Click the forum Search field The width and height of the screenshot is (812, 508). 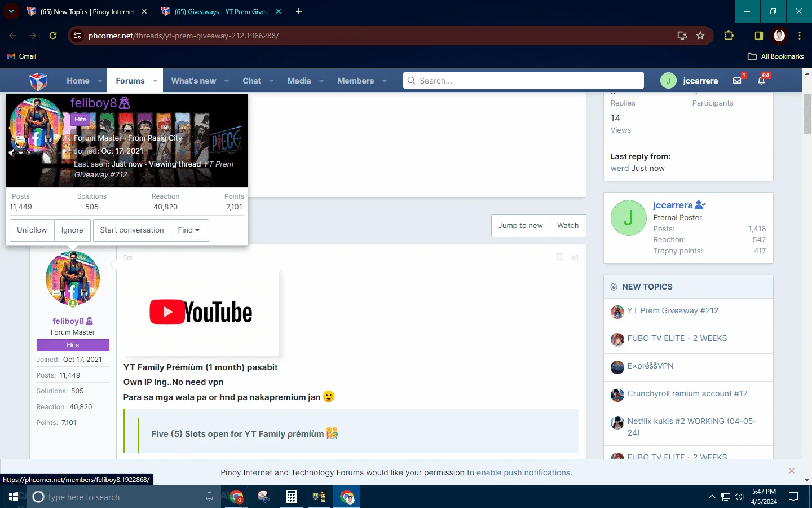tap(524, 81)
